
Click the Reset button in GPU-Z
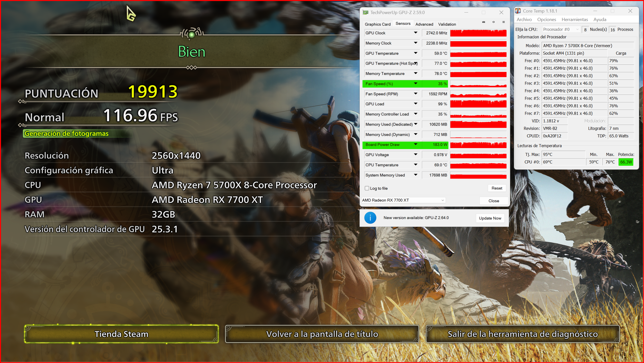(x=497, y=188)
